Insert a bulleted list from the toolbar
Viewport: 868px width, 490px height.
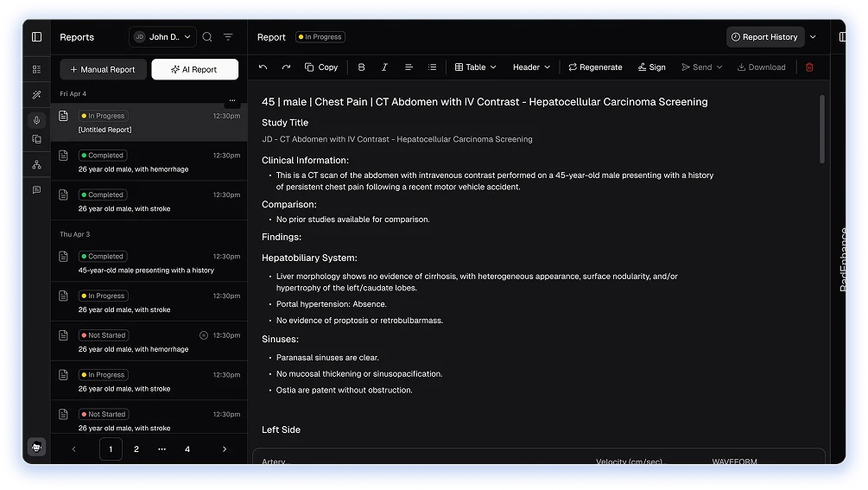pyautogui.click(x=433, y=67)
